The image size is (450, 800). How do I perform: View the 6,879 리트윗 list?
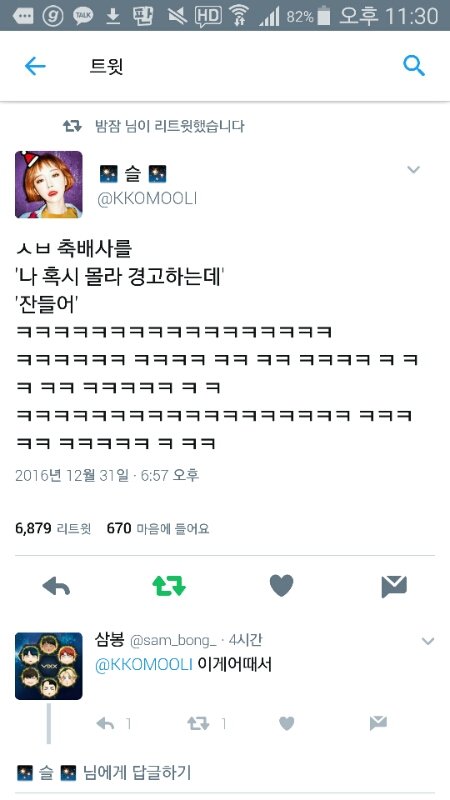click(53, 529)
